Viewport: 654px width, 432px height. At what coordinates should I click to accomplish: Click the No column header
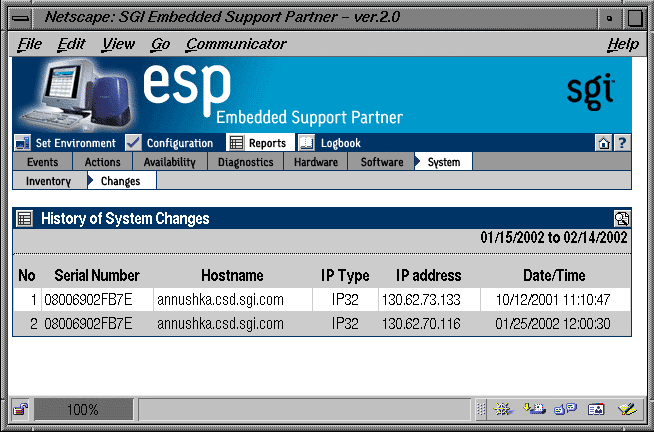point(27,275)
